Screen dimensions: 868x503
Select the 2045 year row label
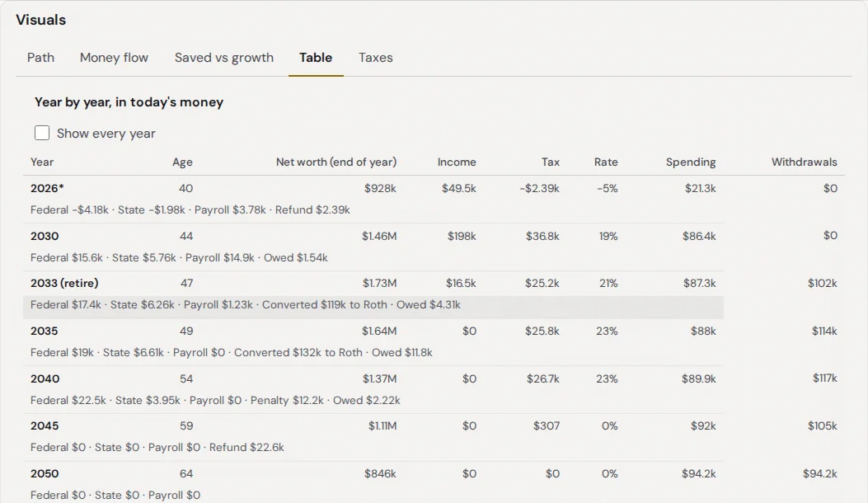click(x=45, y=426)
